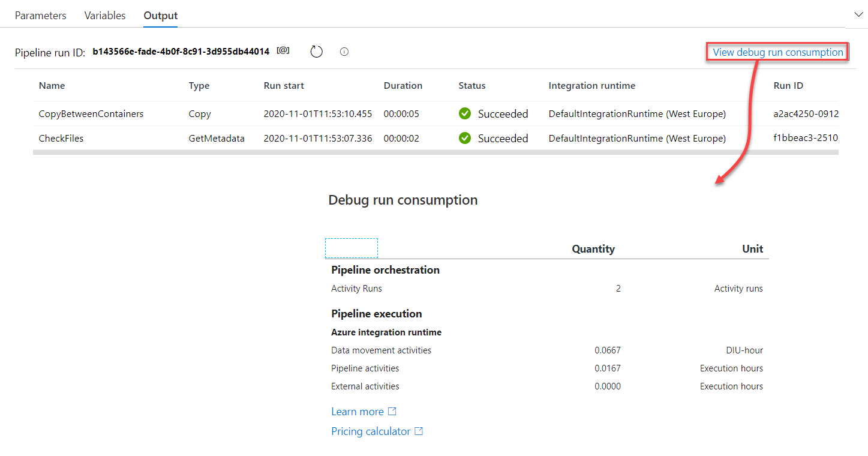Click CopyBetweenContainers green success status icon
The width and height of the screenshot is (868, 456).
click(464, 113)
